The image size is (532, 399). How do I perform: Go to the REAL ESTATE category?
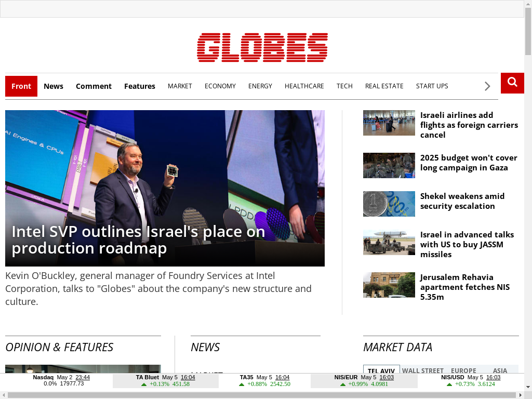click(x=384, y=86)
